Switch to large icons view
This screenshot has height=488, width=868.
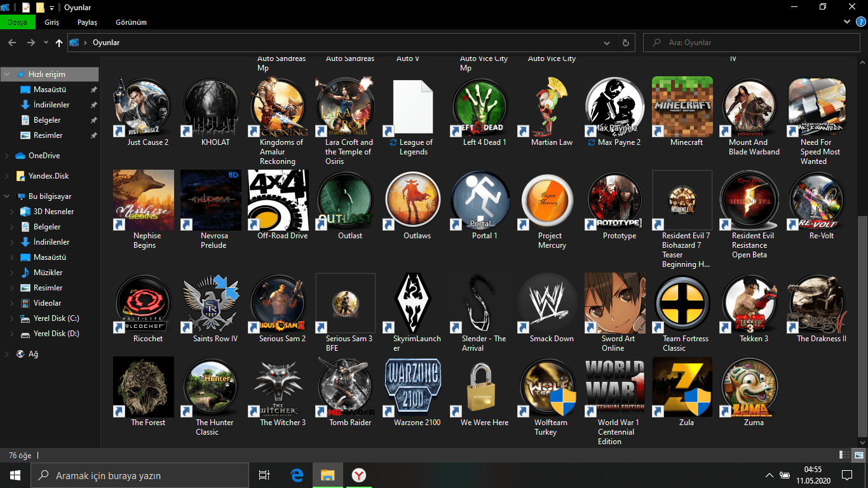point(858,455)
